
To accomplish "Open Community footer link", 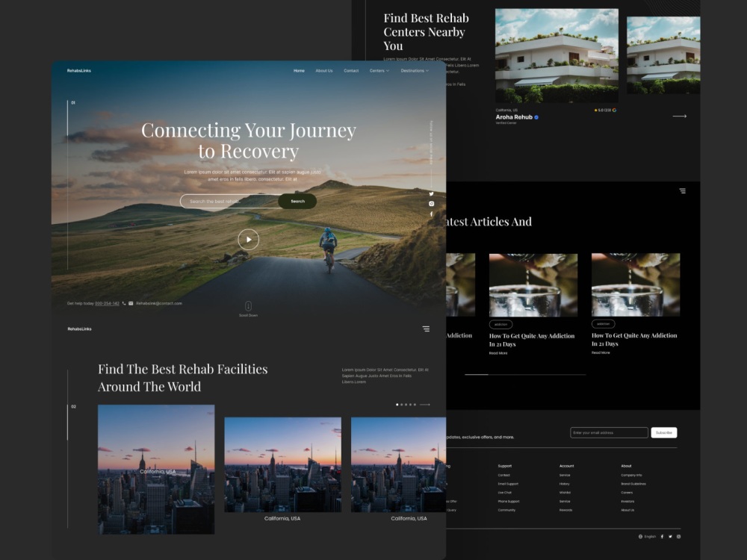I will click(506, 510).
